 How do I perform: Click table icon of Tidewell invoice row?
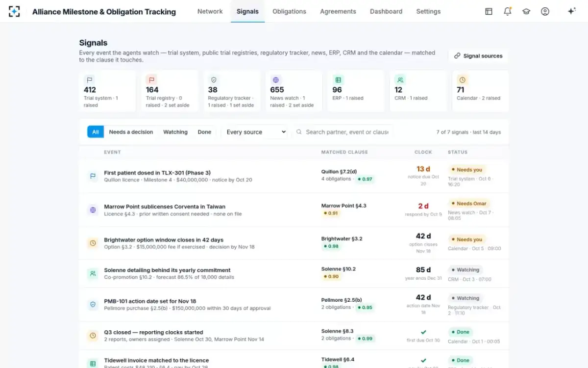click(93, 364)
